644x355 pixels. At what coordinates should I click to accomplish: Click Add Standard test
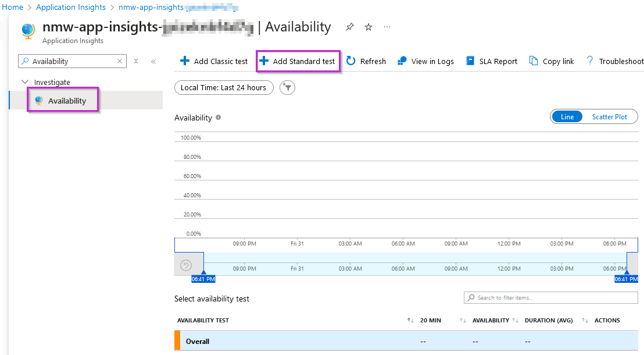pos(298,61)
